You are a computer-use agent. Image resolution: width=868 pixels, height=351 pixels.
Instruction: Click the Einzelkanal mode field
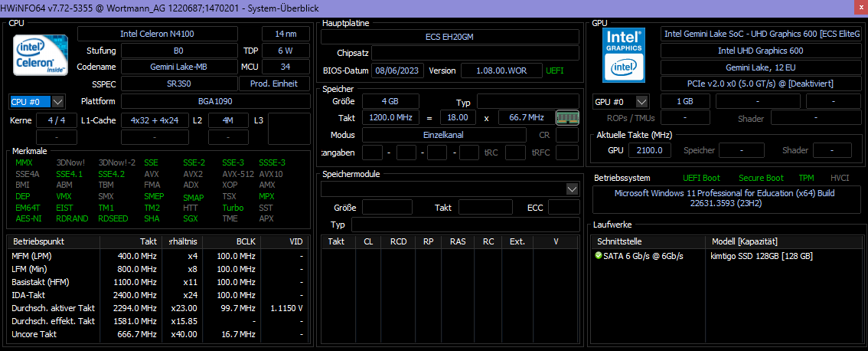445,135
